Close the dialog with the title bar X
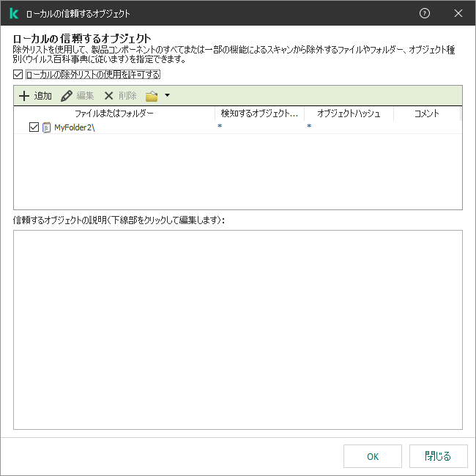Viewport: 476px width, 476px height. (458, 13)
